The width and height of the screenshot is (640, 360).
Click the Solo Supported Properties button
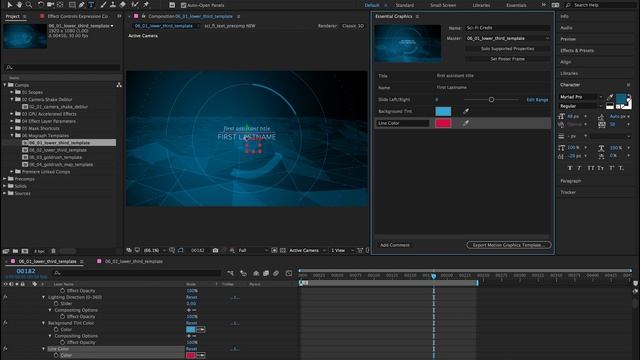508,49
